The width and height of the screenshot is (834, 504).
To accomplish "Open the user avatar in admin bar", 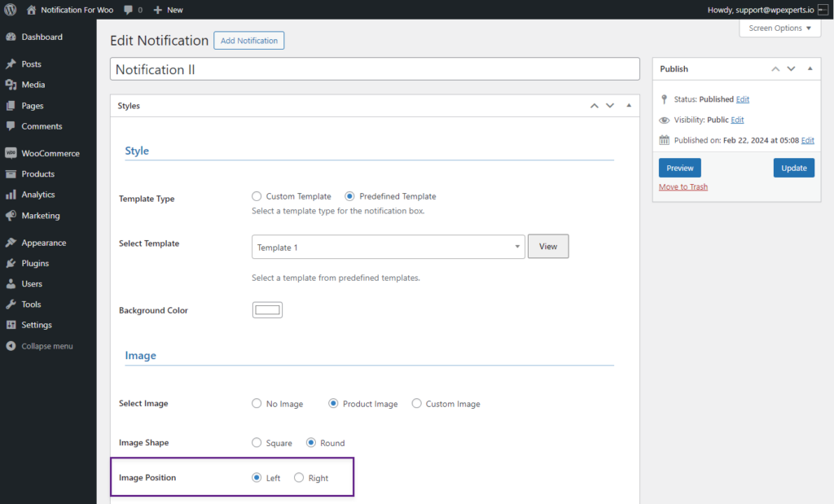I will tap(823, 10).
